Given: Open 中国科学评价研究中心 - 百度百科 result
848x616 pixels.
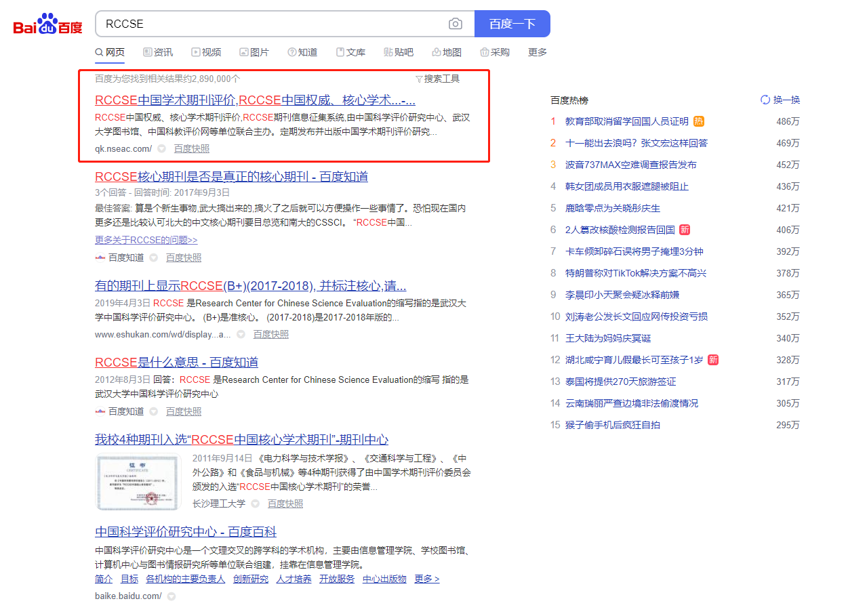Looking at the screenshot, I should [x=186, y=531].
